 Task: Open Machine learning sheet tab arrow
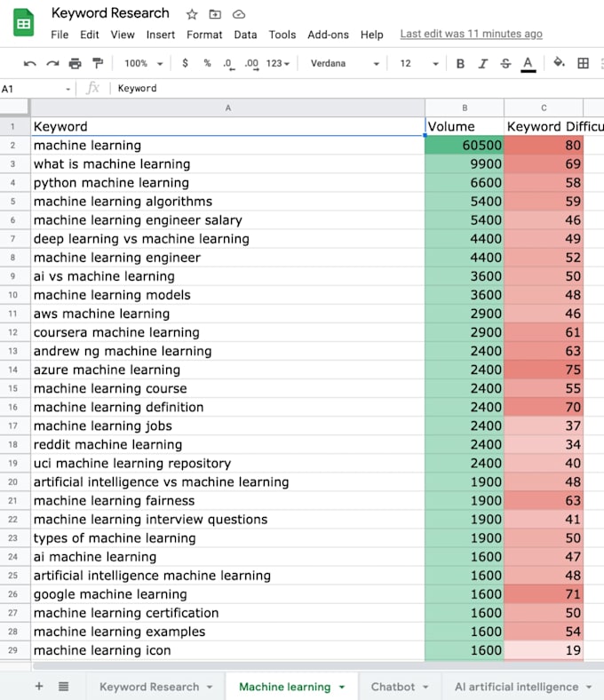click(342, 687)
